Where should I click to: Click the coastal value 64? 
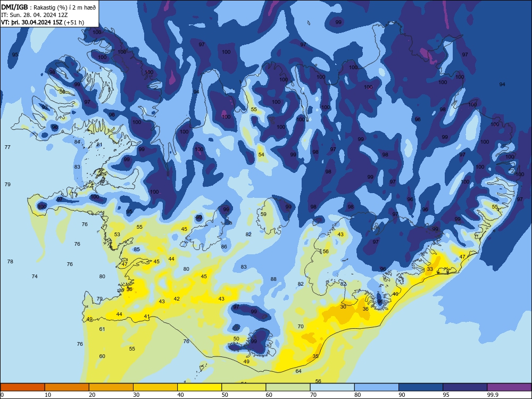point(298,371)
